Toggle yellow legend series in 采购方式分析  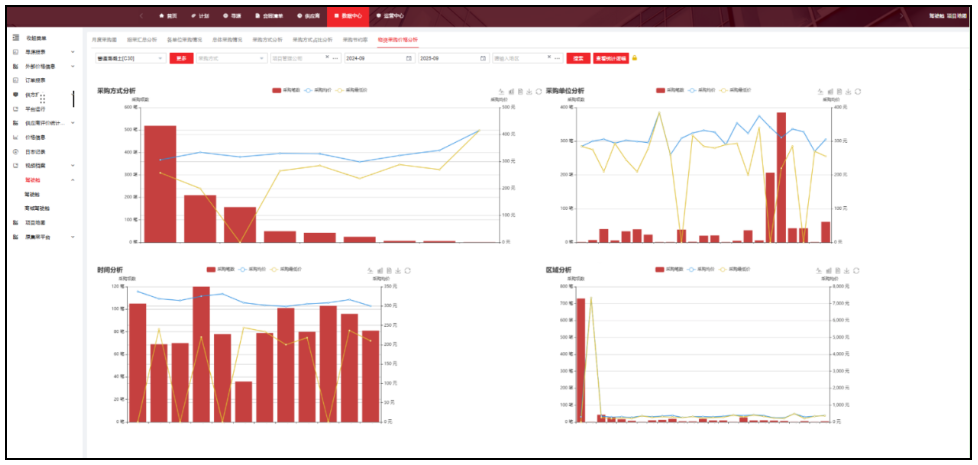point(352,90)
